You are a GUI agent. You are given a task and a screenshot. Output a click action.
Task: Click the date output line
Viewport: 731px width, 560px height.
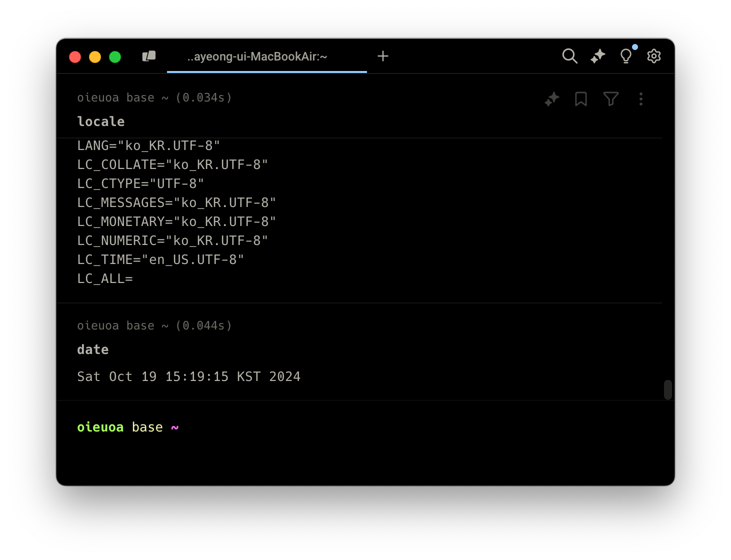click(x=188, y=376)
